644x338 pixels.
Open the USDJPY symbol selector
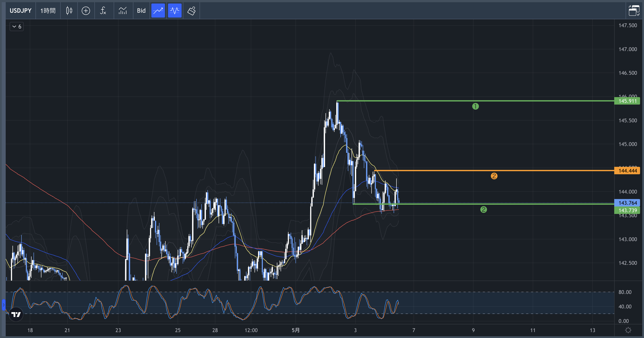(x=21, y=11)
